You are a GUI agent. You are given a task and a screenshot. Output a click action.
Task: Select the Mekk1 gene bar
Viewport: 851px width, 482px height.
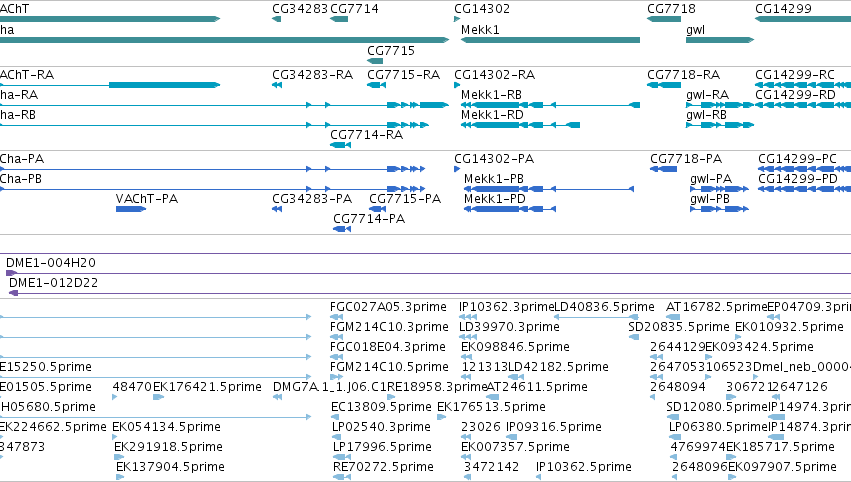pyautogui.click(x=550, y=40)
